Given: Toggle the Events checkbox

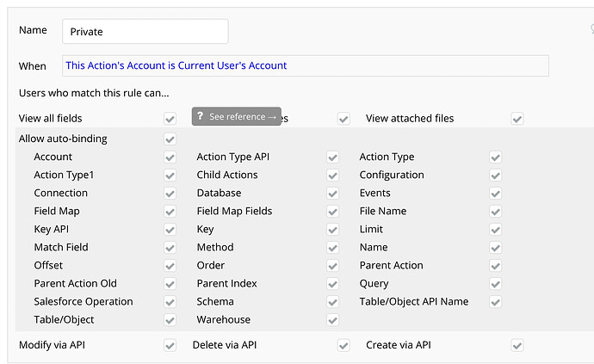Looking at the screenshot, I should (x=496, y=194).
